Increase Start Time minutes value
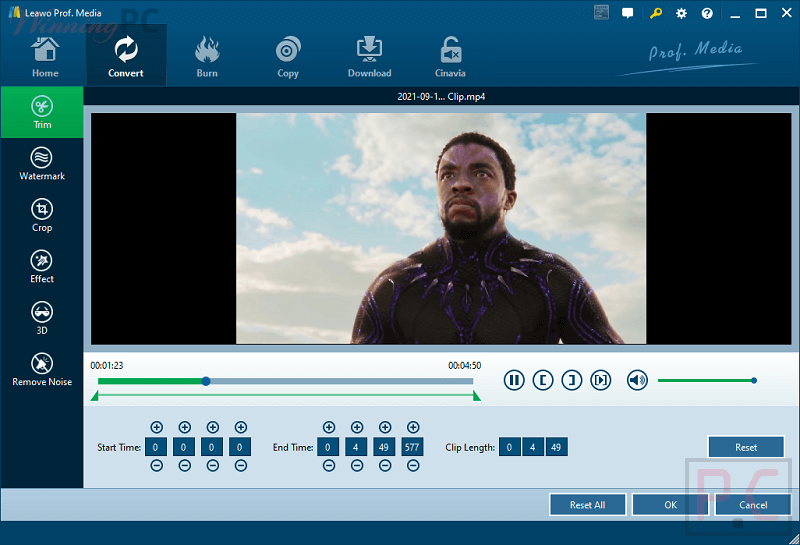 [x=185, y=427]
